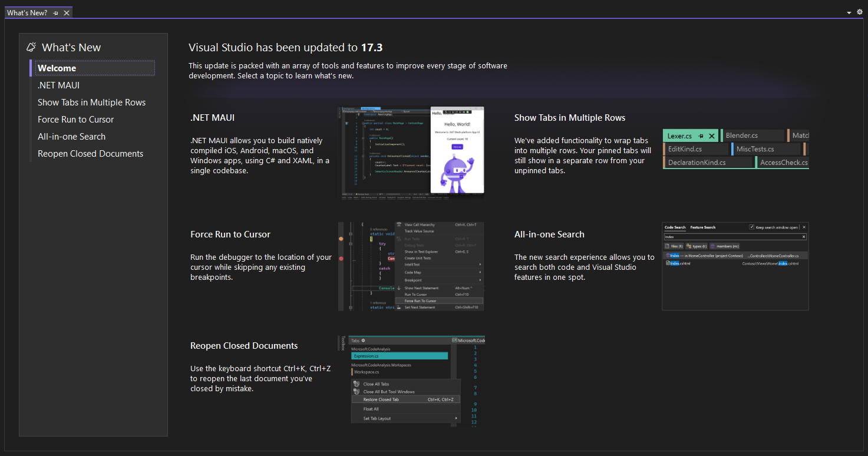Open the Force Run to Cursor screenshot

(411, 266)
